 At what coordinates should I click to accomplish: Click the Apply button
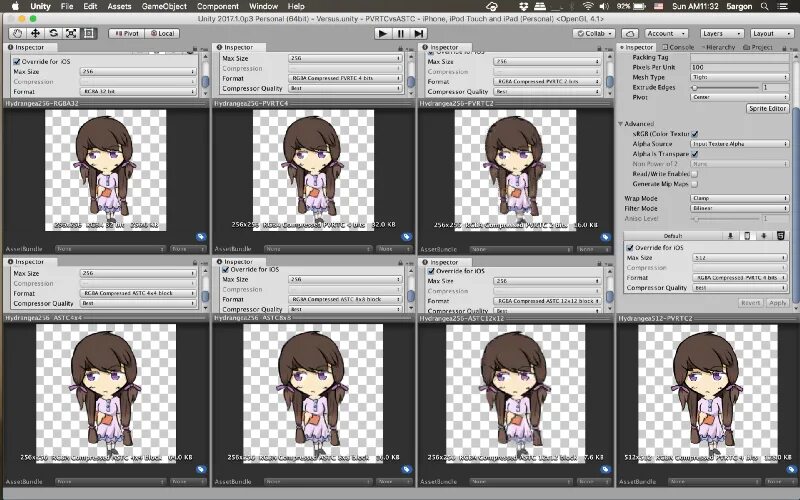778,303
